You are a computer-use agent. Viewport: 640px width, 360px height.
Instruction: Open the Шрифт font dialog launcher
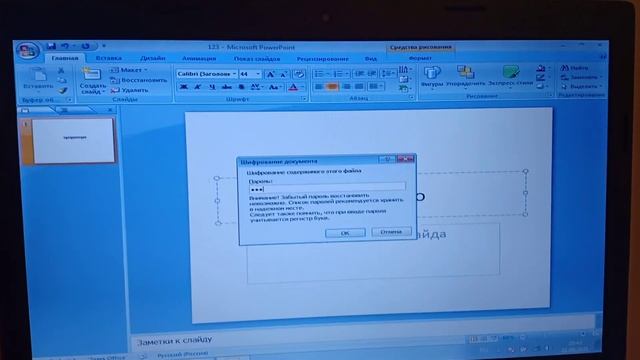304,99
